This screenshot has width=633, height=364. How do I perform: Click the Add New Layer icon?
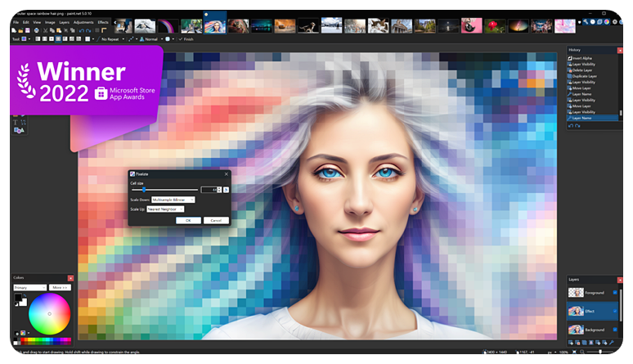(571, 342)
